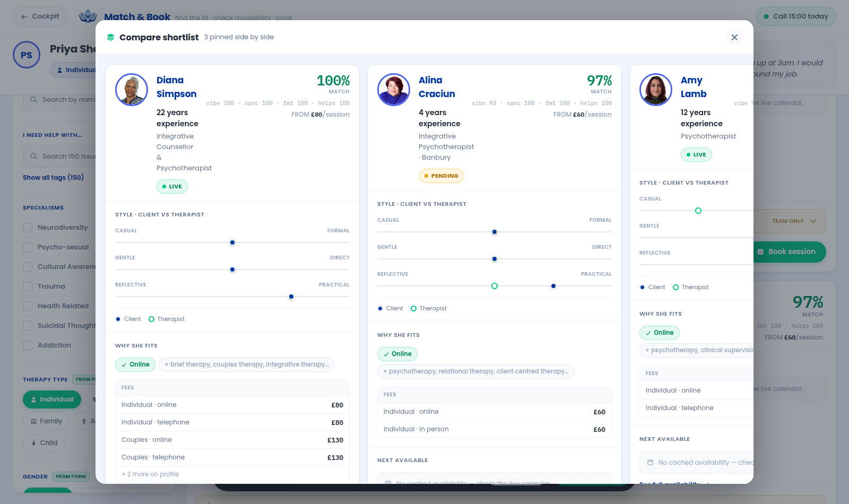The height and width of the screenshot is (504, 849).
Task: Tick the Addiction checkbox
Action: [x=28, y=345]
